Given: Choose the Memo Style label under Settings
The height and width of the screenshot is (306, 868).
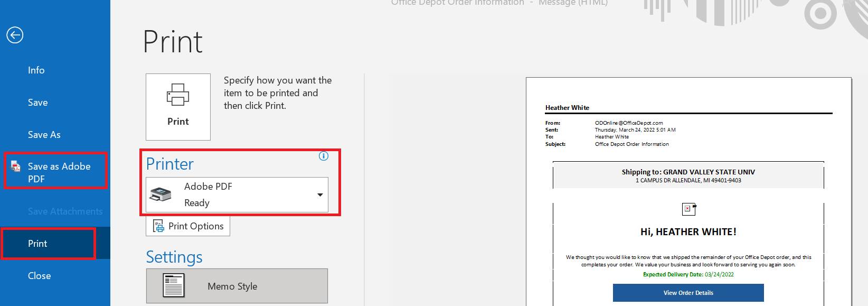Looking at the screenshot, I should (x=232, y=286).
